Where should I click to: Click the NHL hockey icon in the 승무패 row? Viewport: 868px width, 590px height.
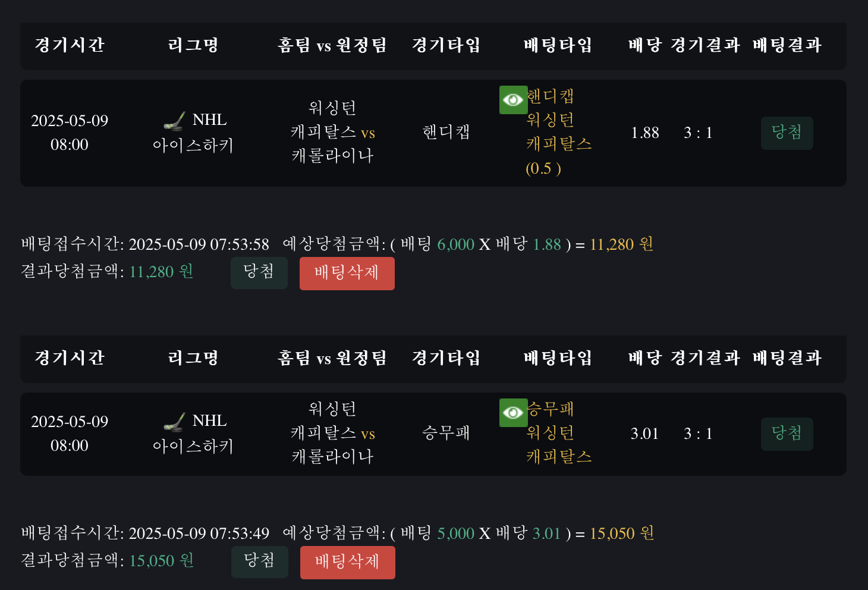174,422
